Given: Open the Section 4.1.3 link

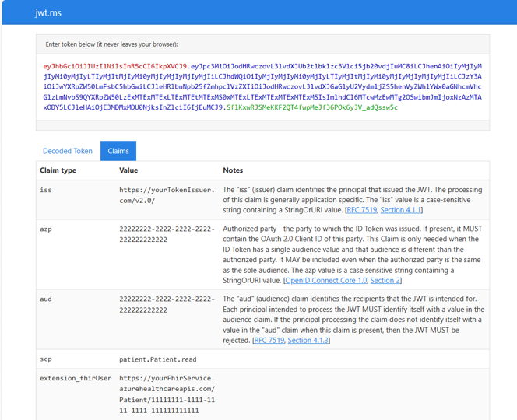Looking at the screenshot, I should coord(308,341).
